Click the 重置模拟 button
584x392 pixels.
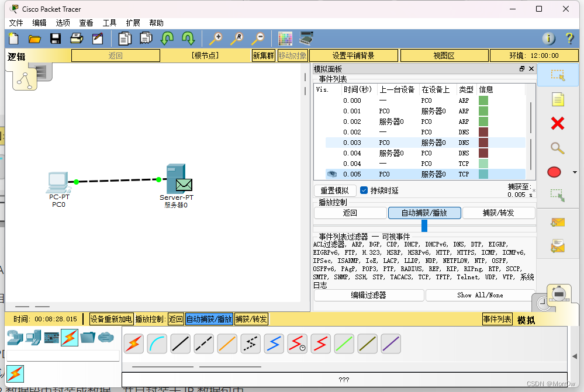point(335,190)
